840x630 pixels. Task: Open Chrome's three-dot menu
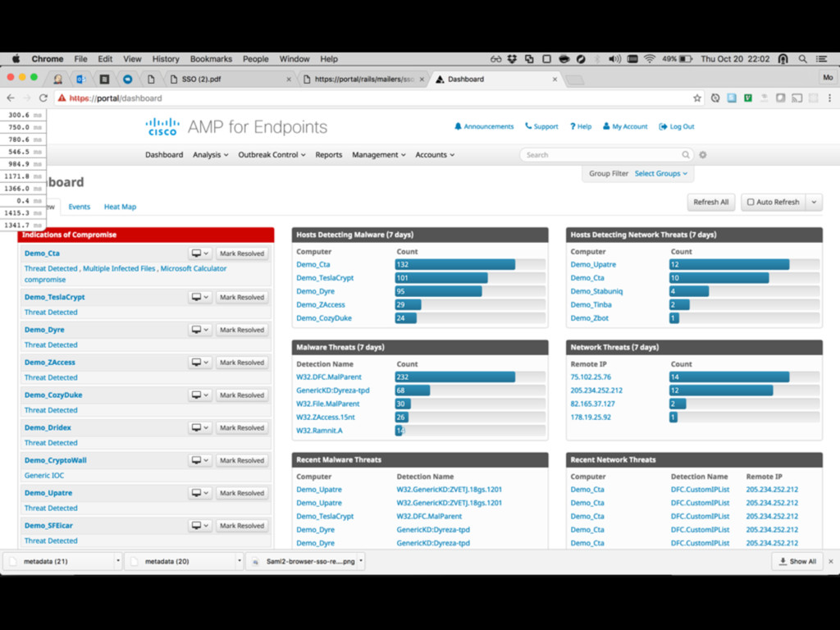coord(830,98)
